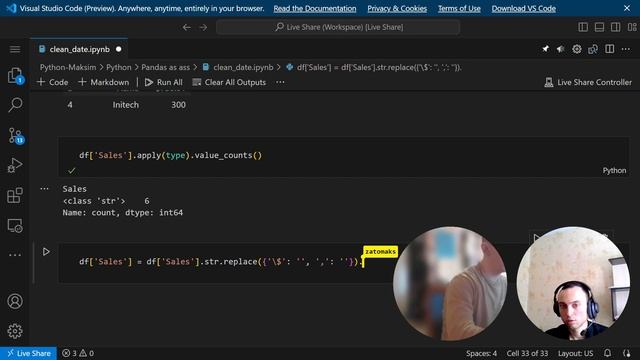The image size is (640, 360).
Task: Open notebook settings gear in editor toolbar
Action: click(577, 49)
